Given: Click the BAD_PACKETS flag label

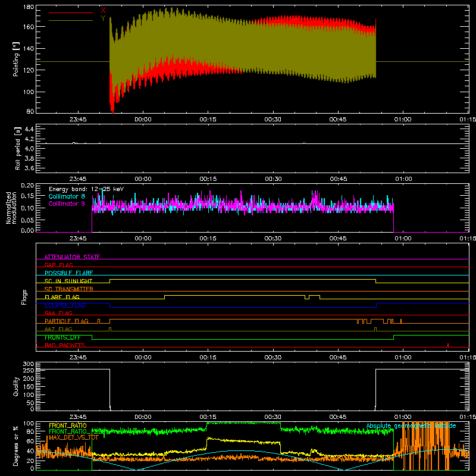Looking at the screenshot, I should click(65, 345).
